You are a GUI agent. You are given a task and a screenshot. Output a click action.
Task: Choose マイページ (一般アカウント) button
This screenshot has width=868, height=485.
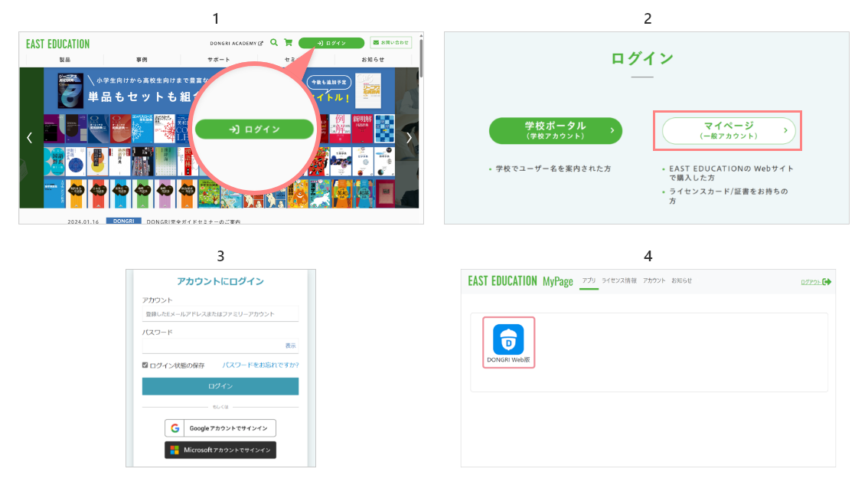click(x=729, y=131)
